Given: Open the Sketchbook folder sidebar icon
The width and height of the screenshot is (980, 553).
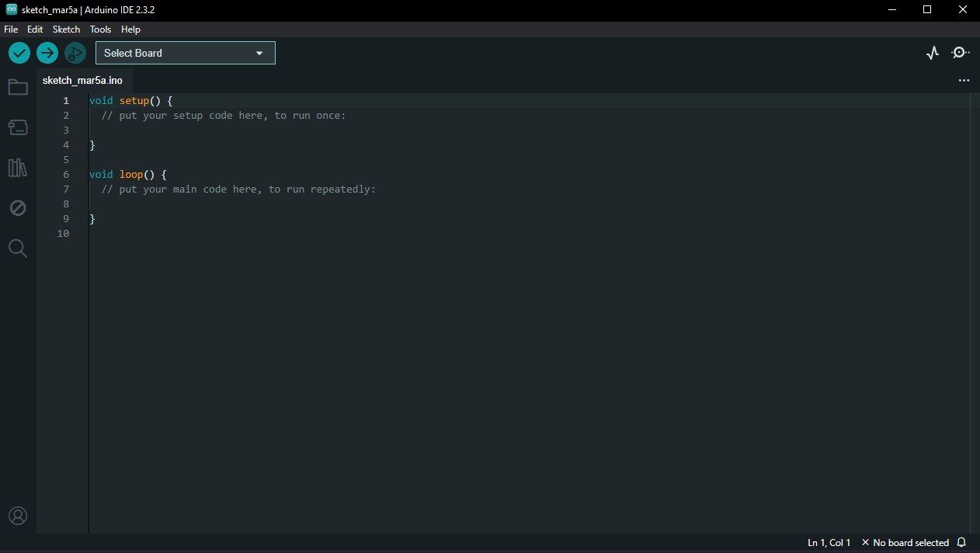Looking at the screenshot, I should pyautogui.click(x=18, y=87).
